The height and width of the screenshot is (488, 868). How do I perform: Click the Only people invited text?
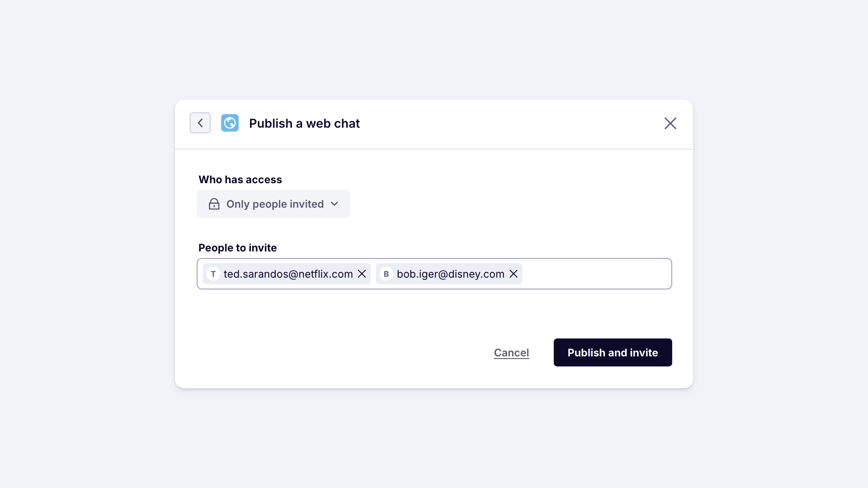275,204
